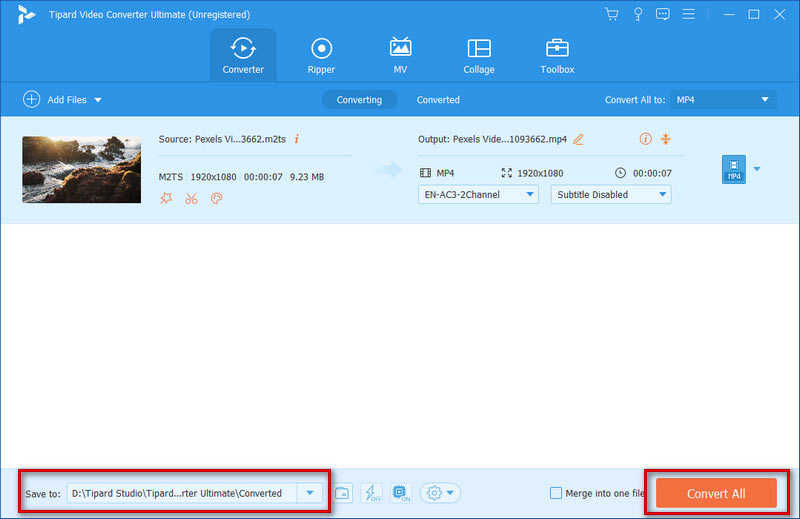800x519 pixels.
Task: Click the source file info icon
Action: 296,139
